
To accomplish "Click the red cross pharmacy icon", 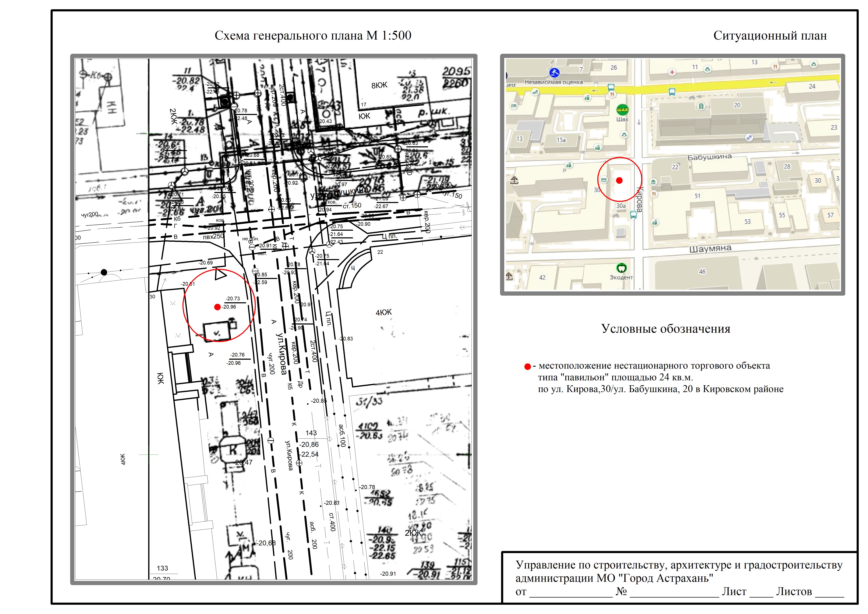I will tap(672, 72).
